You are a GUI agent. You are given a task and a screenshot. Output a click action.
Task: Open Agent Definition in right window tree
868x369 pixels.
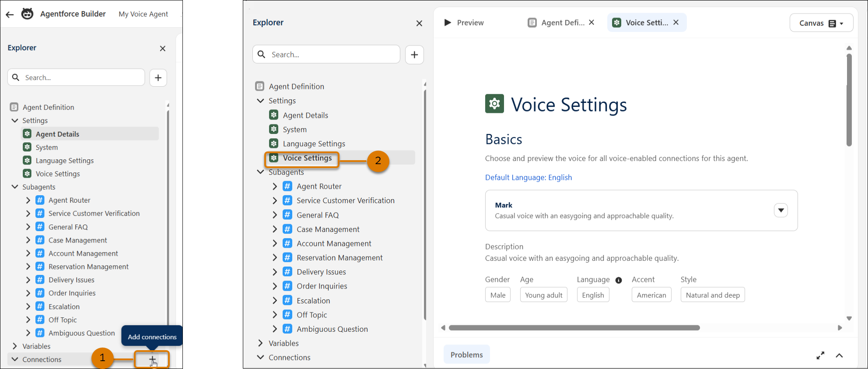click(296, 86)
